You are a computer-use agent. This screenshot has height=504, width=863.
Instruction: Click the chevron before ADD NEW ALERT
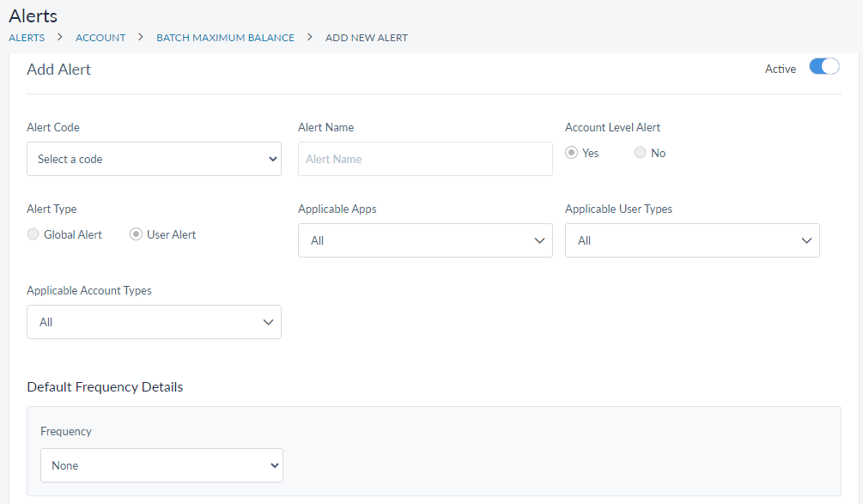tap(310, 38)
